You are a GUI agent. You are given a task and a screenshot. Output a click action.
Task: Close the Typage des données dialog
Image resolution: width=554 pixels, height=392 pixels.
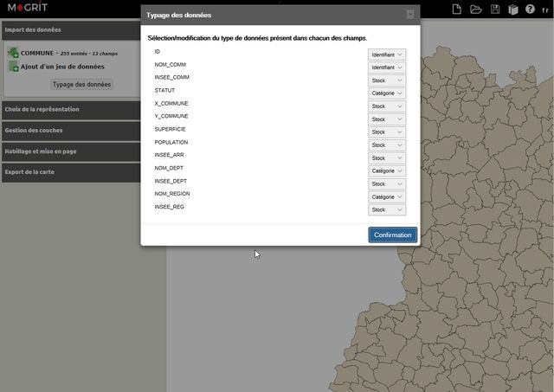coord(410,15)
